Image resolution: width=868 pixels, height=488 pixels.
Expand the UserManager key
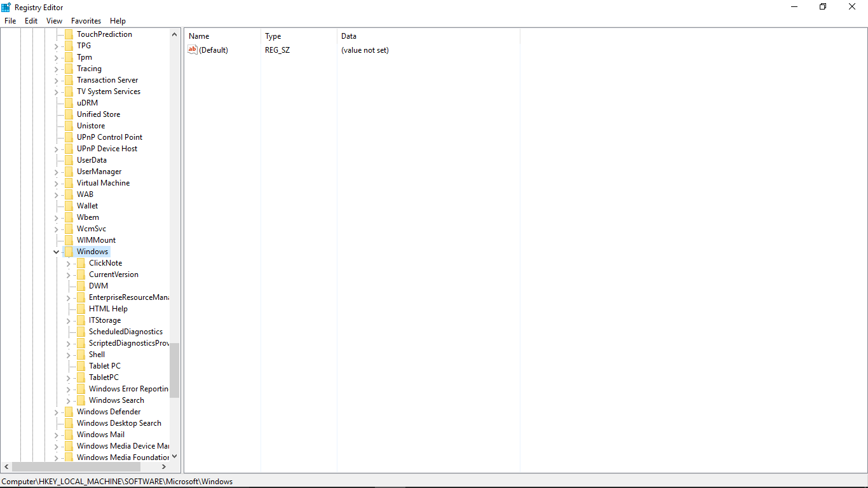(57, 172)
